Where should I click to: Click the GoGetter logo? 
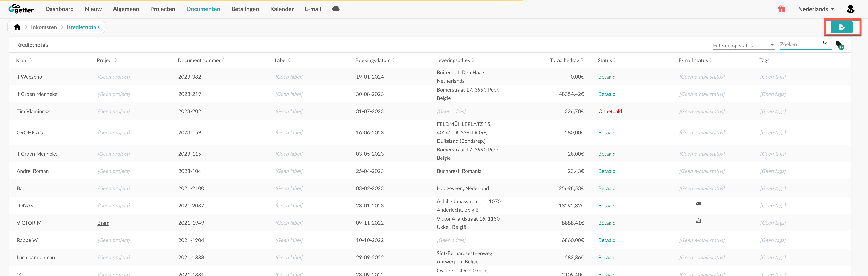pos(21,9)
